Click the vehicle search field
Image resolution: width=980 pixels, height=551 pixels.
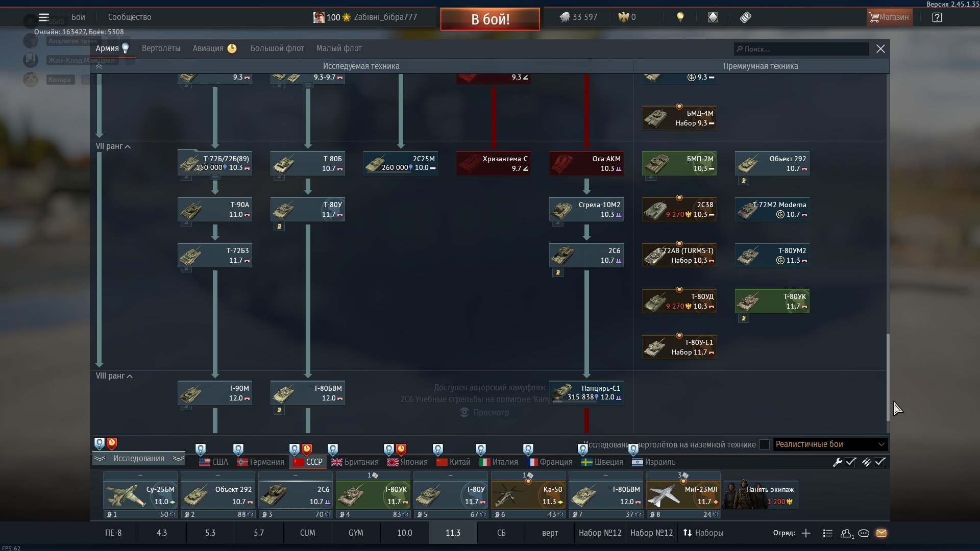coord(801,49)
